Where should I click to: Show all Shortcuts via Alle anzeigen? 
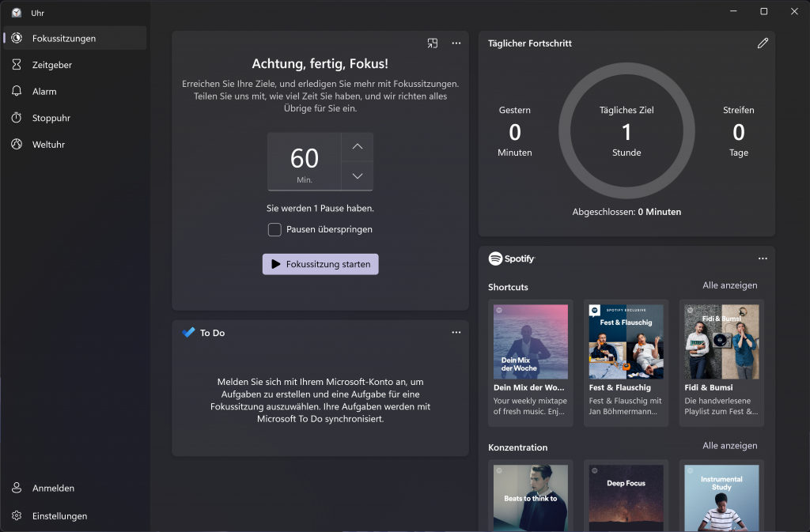point(729,285)
